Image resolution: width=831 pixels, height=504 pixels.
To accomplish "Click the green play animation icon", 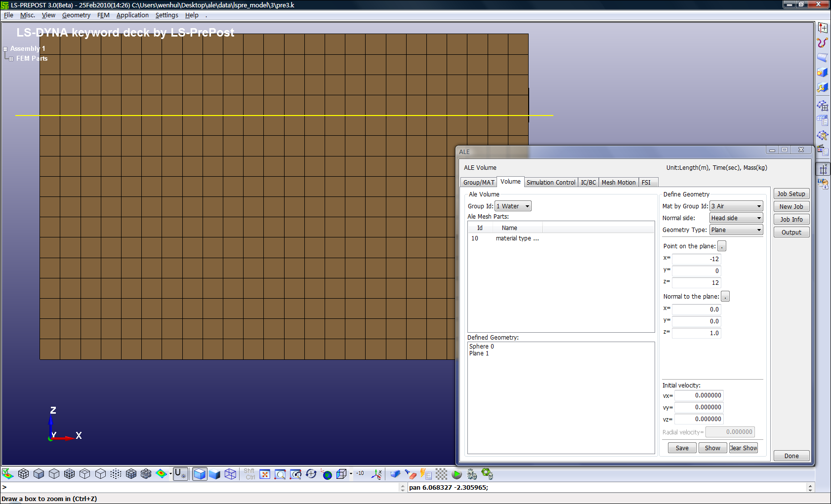I will (x=457, y=474).
